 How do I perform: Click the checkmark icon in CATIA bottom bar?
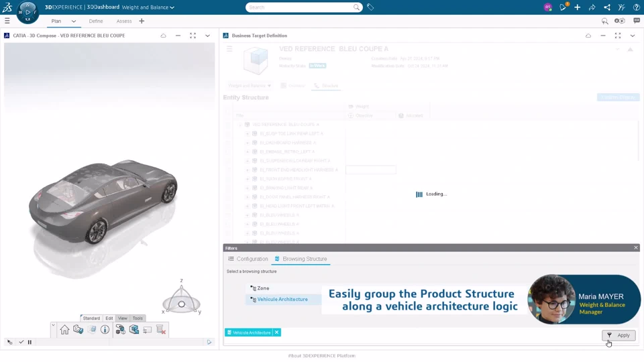point(21,342)
